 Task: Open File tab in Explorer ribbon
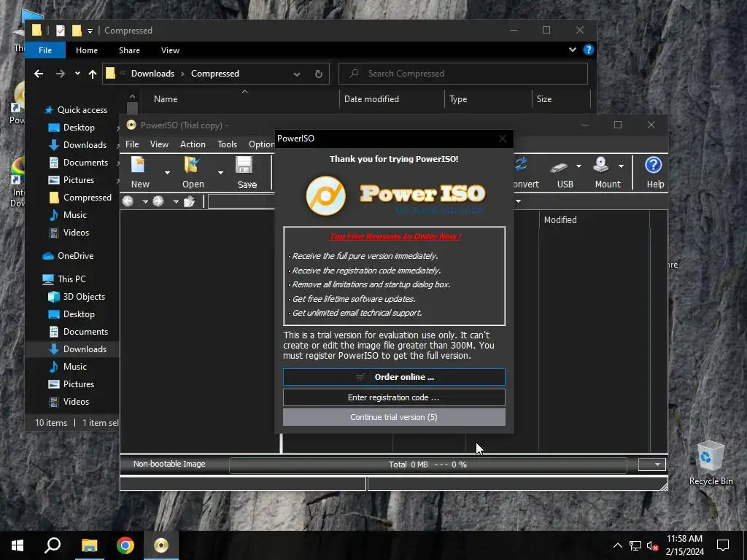tap(45, 50)
